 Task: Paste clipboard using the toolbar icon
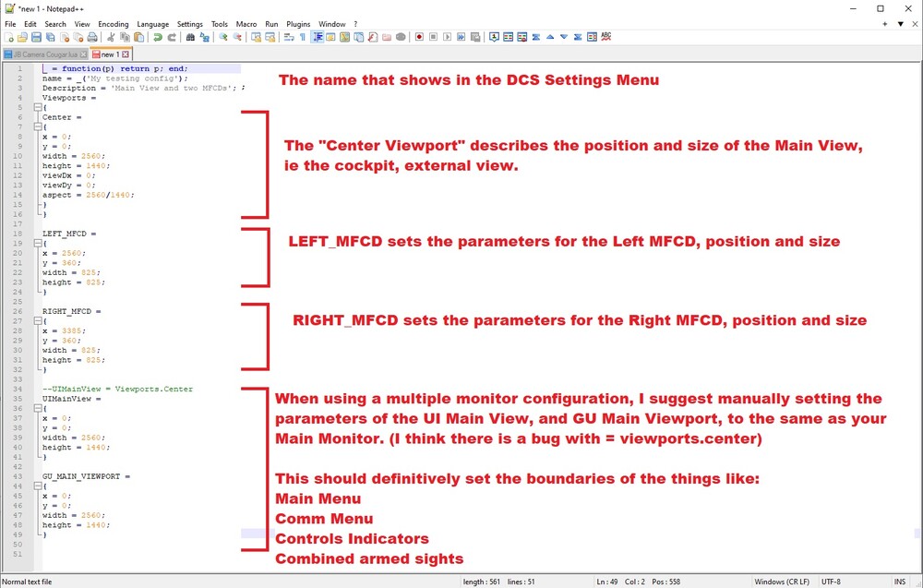pos(139,37)
